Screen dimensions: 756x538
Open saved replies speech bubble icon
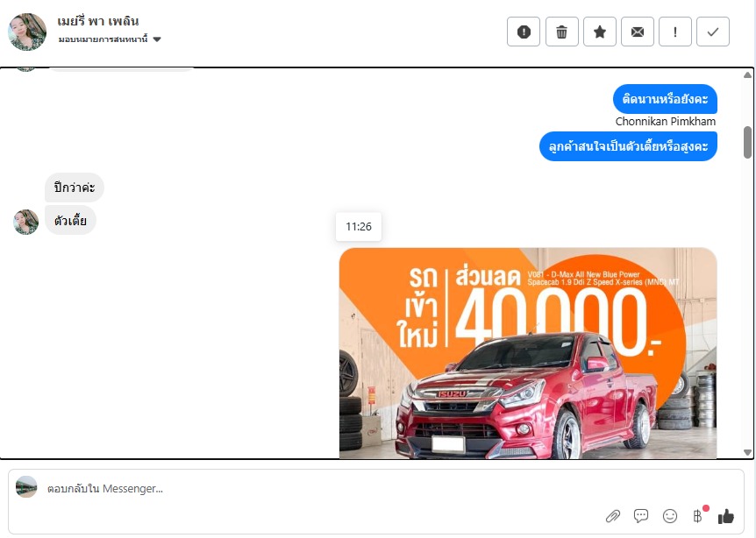coord(641,516)
